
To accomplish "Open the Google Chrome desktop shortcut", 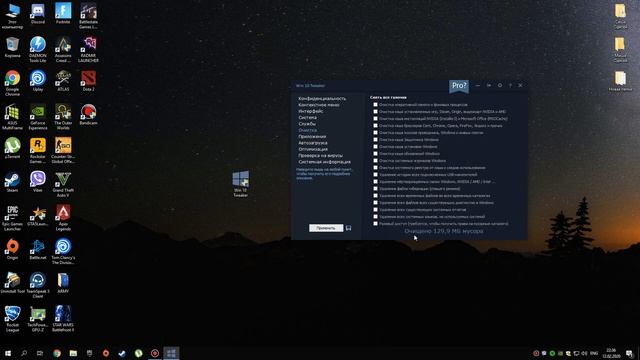I will [12, 83].
